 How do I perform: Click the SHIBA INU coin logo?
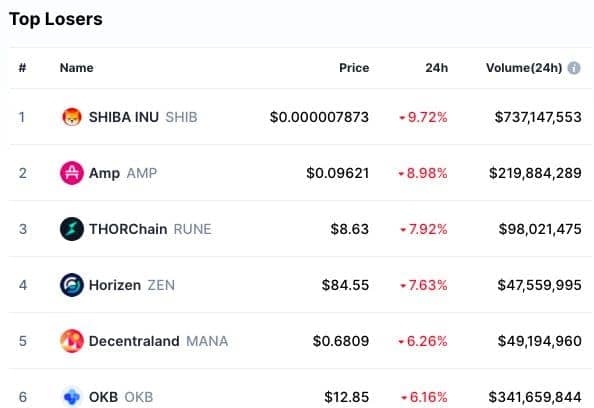point(72,117)
